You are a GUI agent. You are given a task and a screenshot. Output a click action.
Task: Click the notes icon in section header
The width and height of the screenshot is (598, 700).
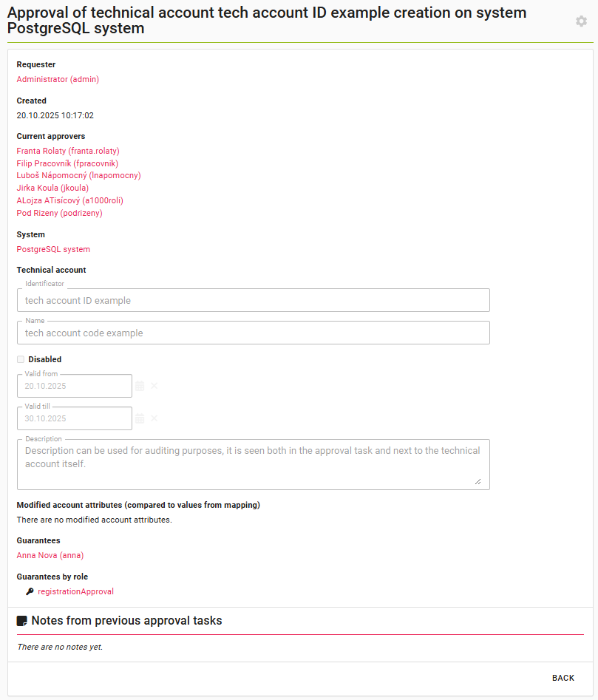(x=22, y=621)
